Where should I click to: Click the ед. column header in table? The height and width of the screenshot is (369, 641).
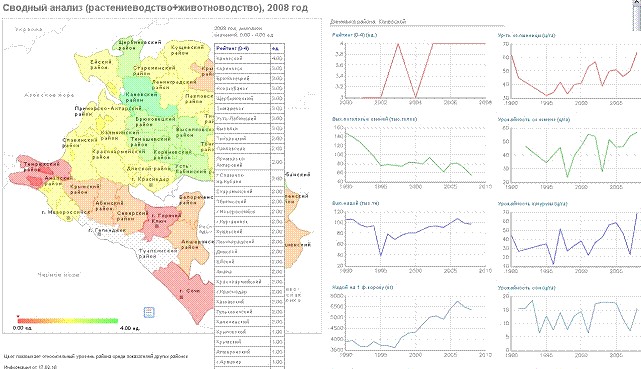click(277, 49)
